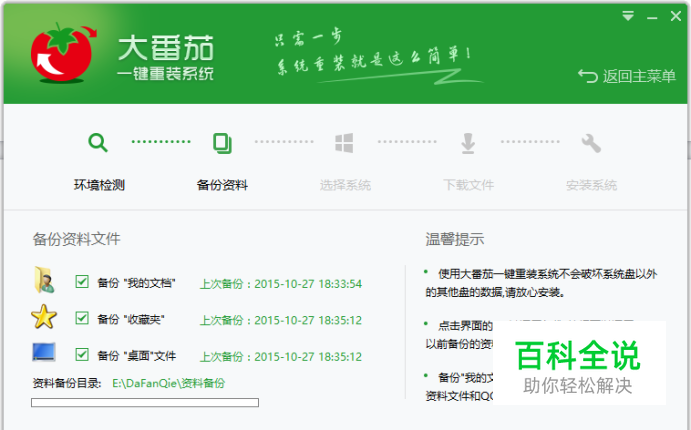The image size is (691, 430).
Task: Go to the 备份资料 step label
Action: coord(222,185)
